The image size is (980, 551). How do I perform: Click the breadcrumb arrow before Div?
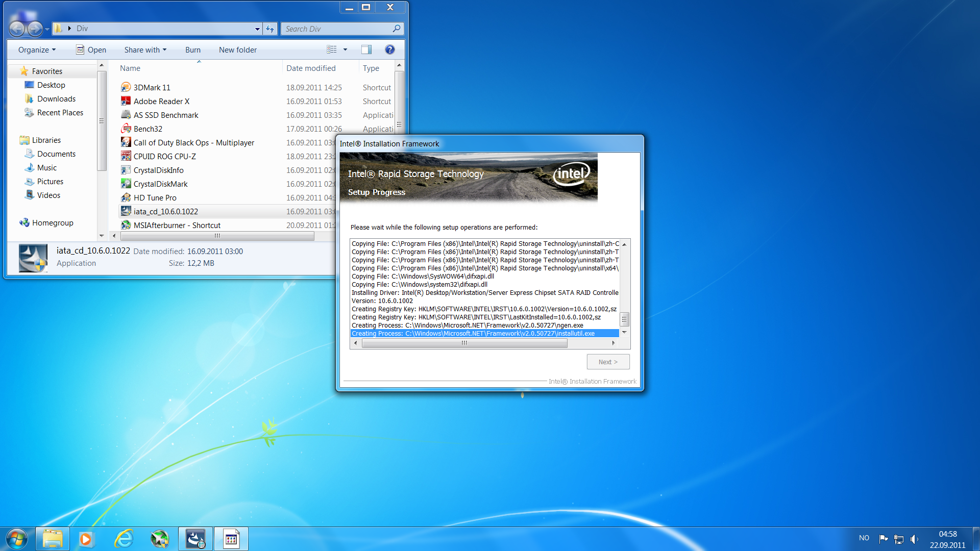(69, 29)
